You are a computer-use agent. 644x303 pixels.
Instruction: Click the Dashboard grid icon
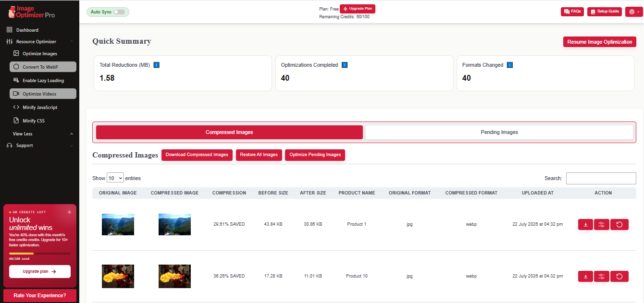tap(10, 30)
